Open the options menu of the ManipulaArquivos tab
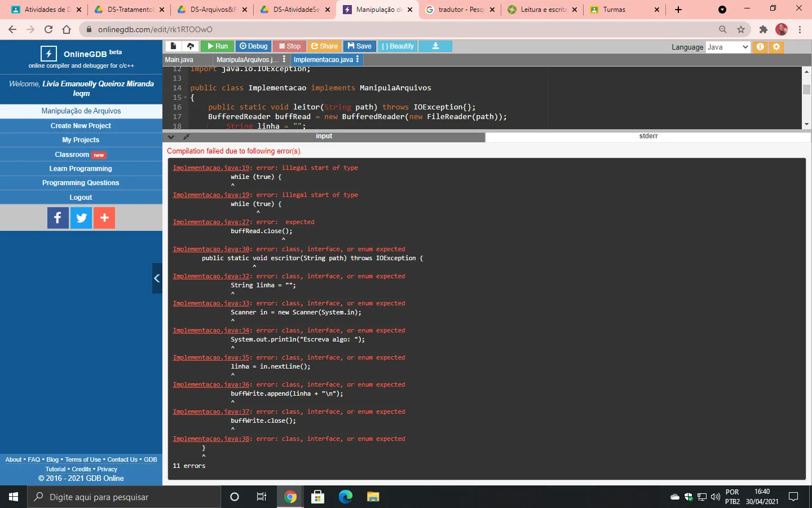The width and height of the screenshot is (812, 508). coord(284,59)
